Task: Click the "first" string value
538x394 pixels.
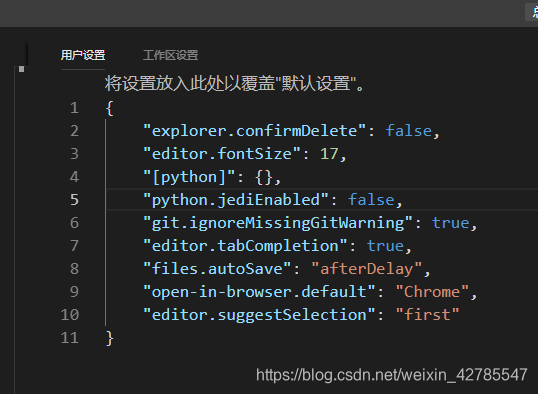Action: pos(427,315)
